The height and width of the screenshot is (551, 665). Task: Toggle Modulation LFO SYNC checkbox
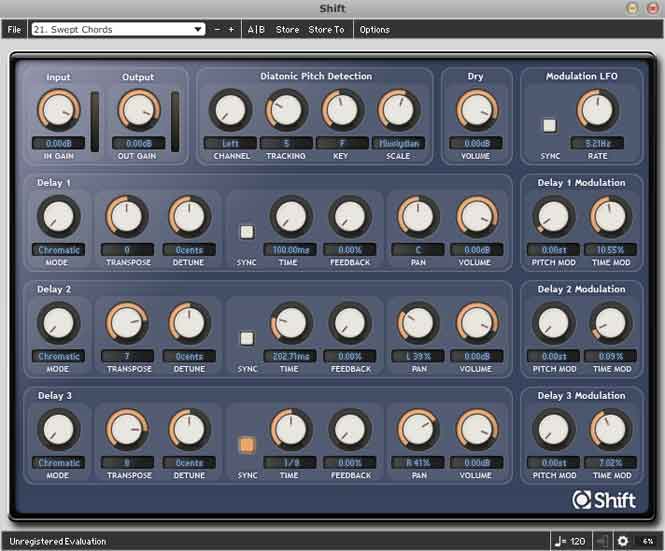[x=550, y=126]
